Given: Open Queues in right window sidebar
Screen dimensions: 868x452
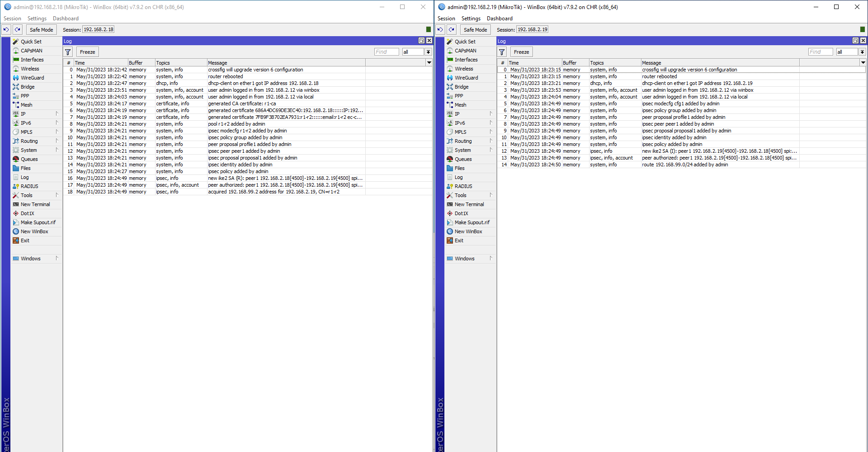Looking at the screenshot, I should (x=463, y=159).
